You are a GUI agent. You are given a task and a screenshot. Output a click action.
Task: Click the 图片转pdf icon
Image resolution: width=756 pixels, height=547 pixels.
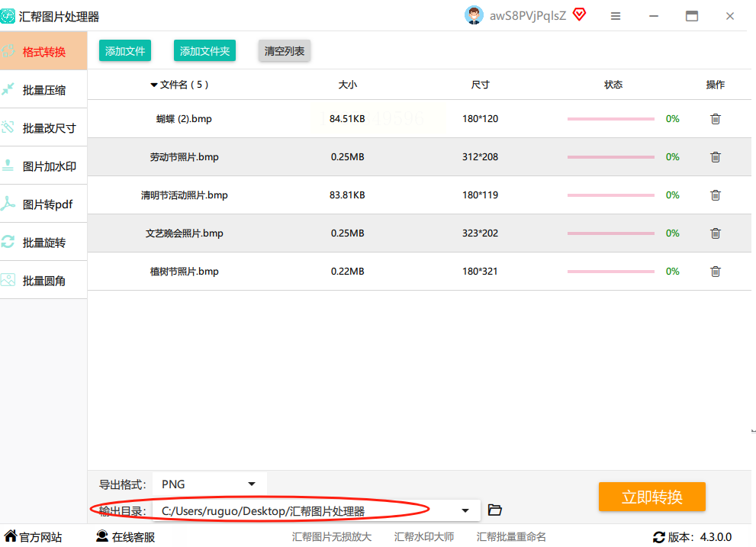[8, 204]
